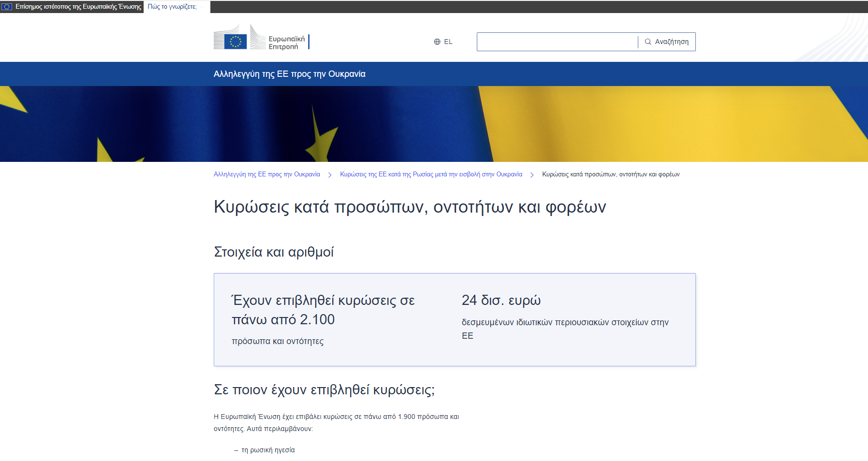Click current breadcrumb Κυρώσεις κατά προσώπων

pos(610,174)
